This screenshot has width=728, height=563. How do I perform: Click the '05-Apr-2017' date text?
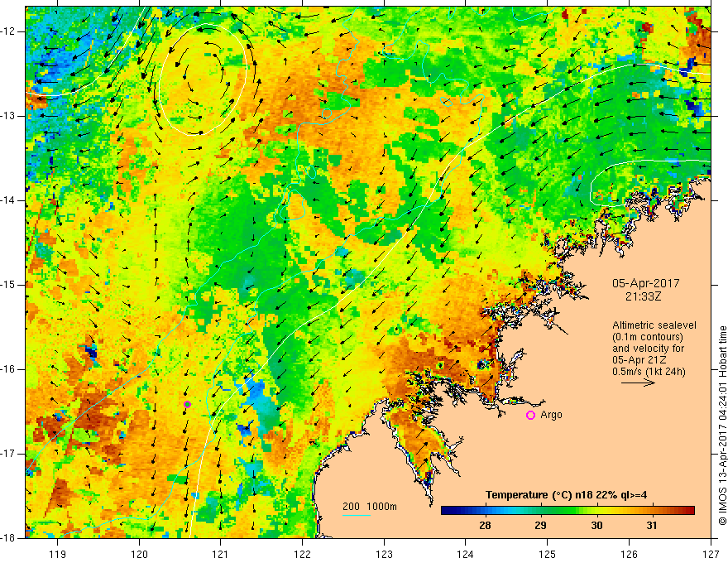pos(646,283)
